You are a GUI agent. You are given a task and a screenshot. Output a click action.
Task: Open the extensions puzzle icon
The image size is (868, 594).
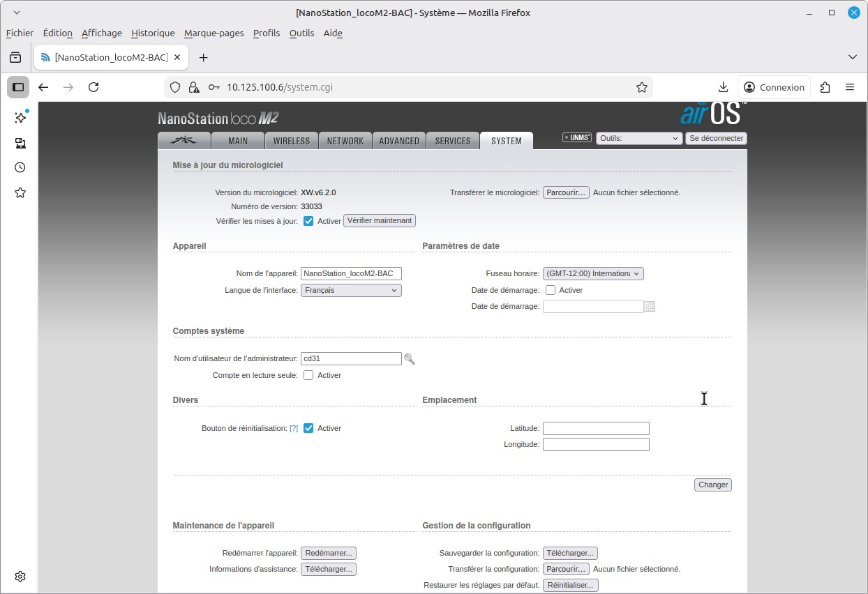825,87
